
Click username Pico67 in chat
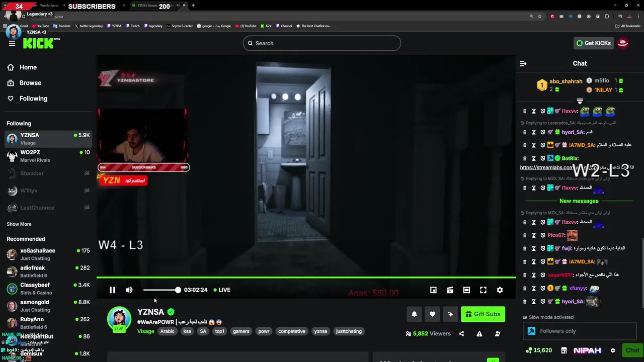point(556,235)
